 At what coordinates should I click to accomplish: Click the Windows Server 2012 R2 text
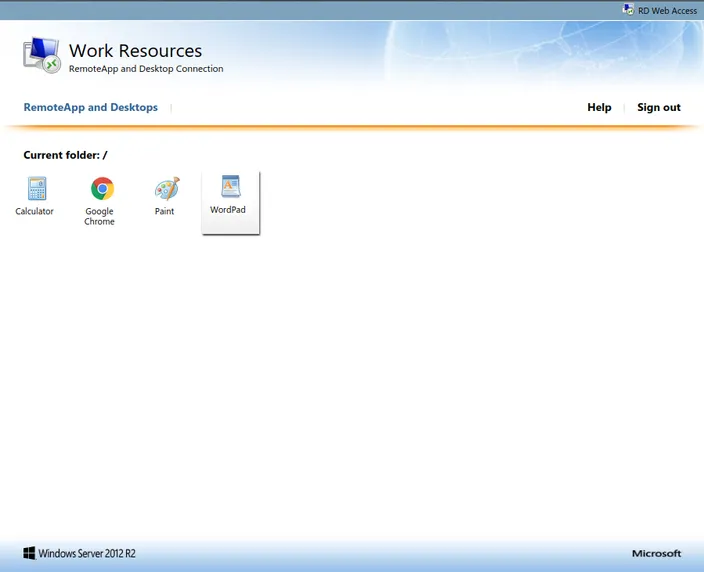coord(87,553)
